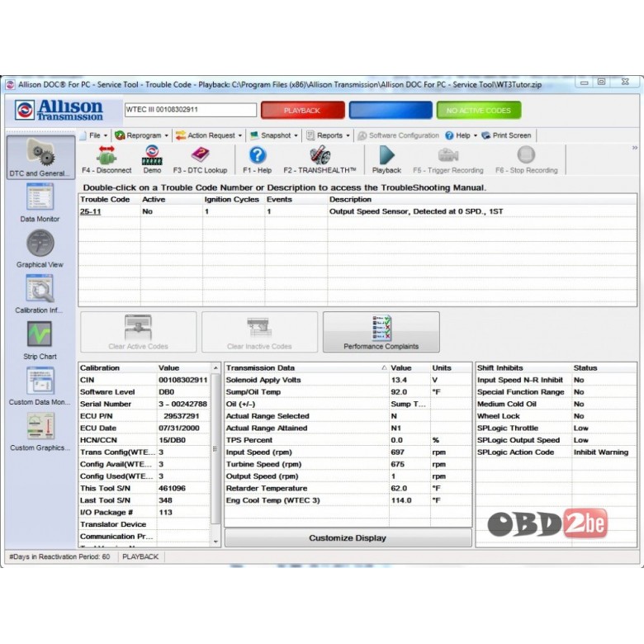This screenshot has height=644, width=644.
Task: Open F3 - DTC Lookup
Action: point(200,159)
